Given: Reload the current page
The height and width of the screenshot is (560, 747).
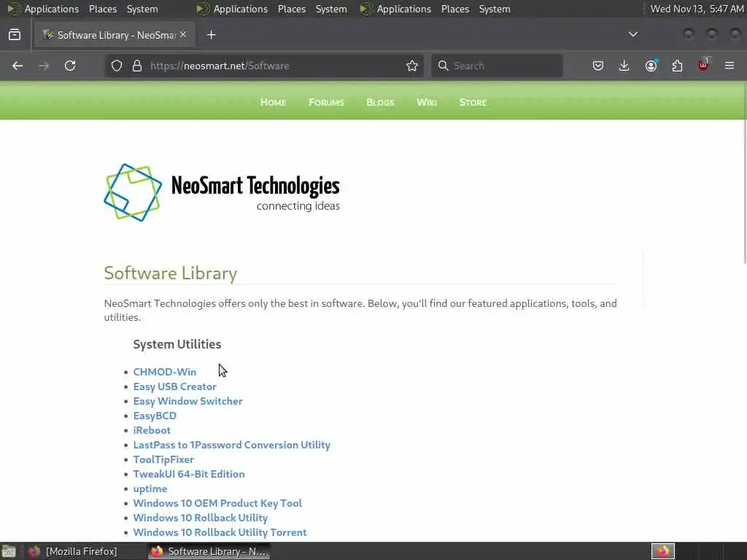Looking at the screenshot, I should pos(70,66).
